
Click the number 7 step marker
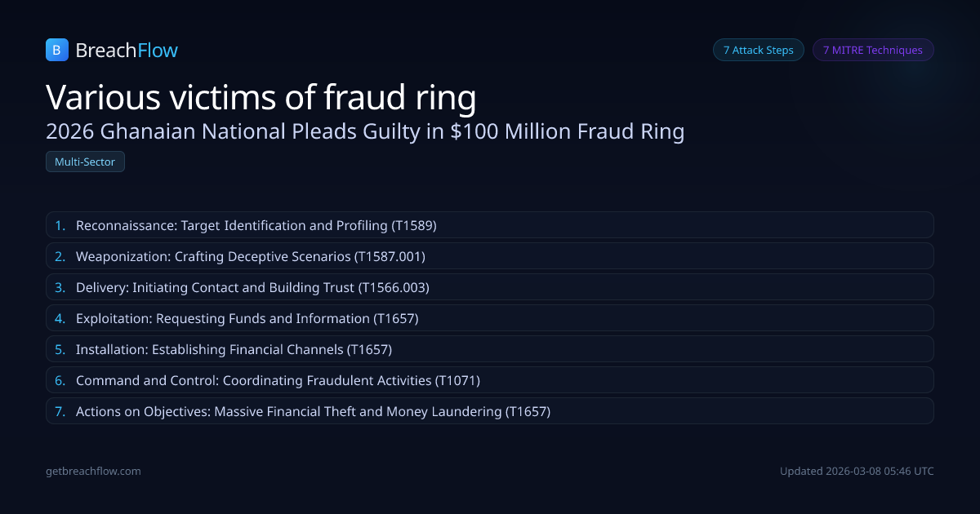click(x=60, y=411)
